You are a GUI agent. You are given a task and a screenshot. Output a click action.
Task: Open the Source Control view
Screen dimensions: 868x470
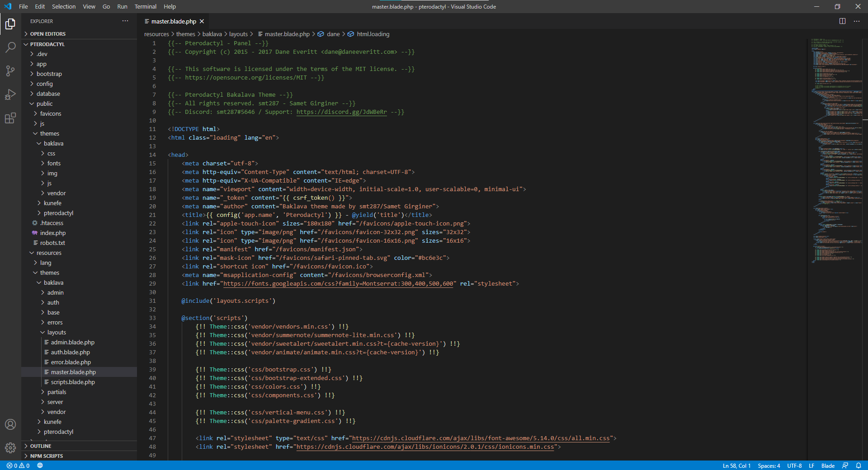pos(10,71)
